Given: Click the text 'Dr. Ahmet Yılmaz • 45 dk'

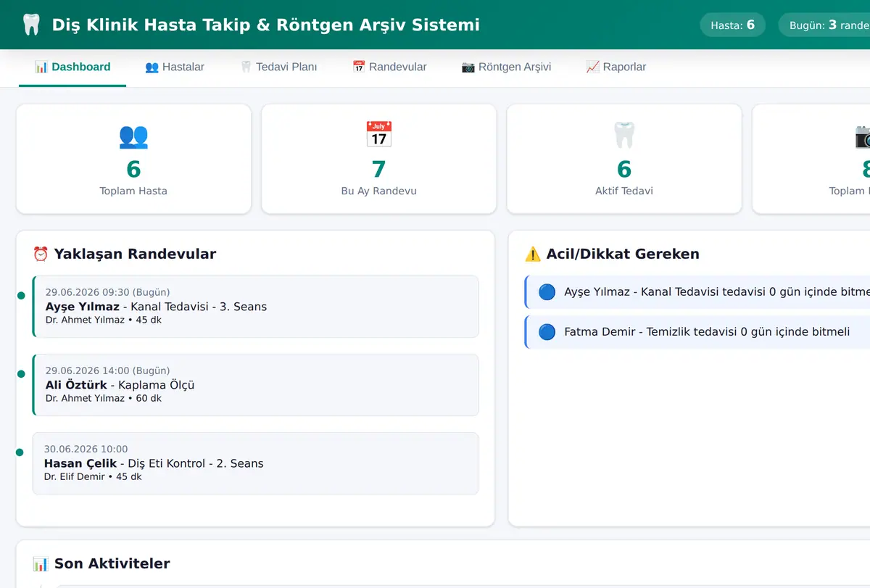Looking at the screenshot, I should pos(104,320).
